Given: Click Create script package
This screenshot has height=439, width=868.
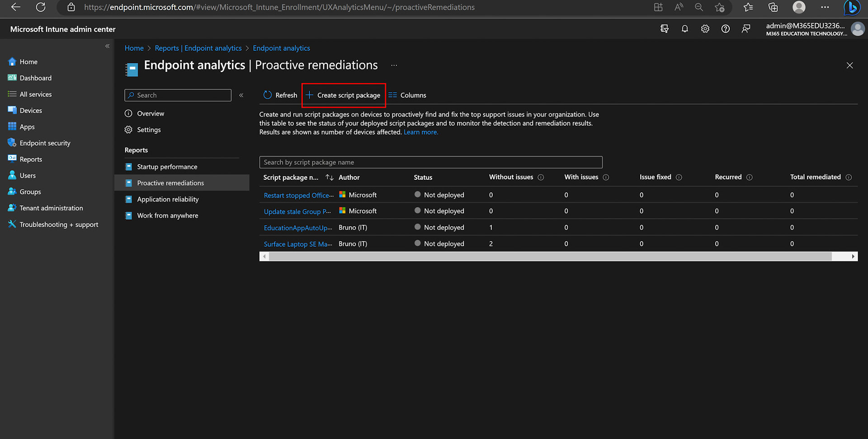Looking at the screenshot, I should tap(343, 95).
